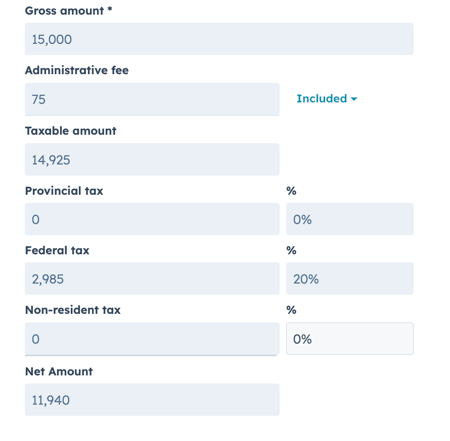Click the caret arrow beside Included
Screen dimensions: 450x441
(x=354, y=99)
